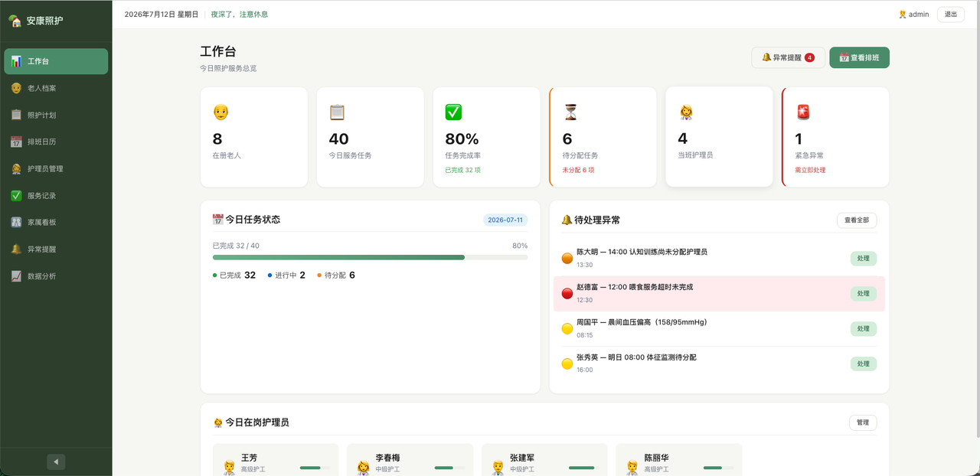Image resolution: width=980 pixels, height=476 pixels.
Task: Click the 工作台 bar chart sidebar icon
Action: 16,61
